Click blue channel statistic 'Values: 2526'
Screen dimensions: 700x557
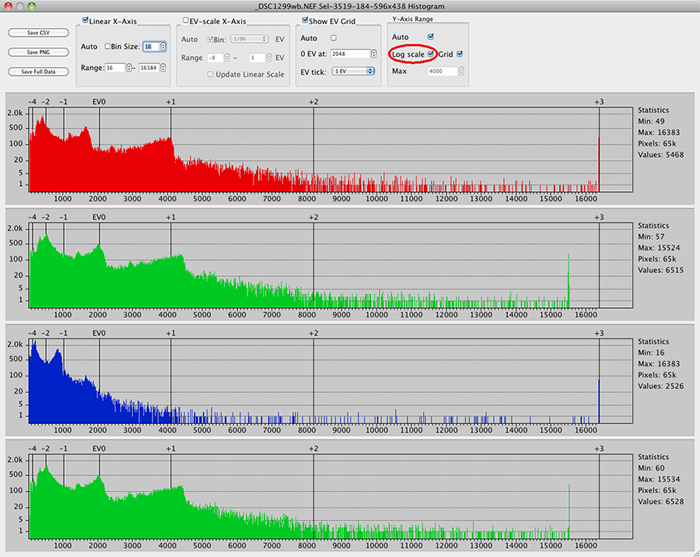coord(661,386)
